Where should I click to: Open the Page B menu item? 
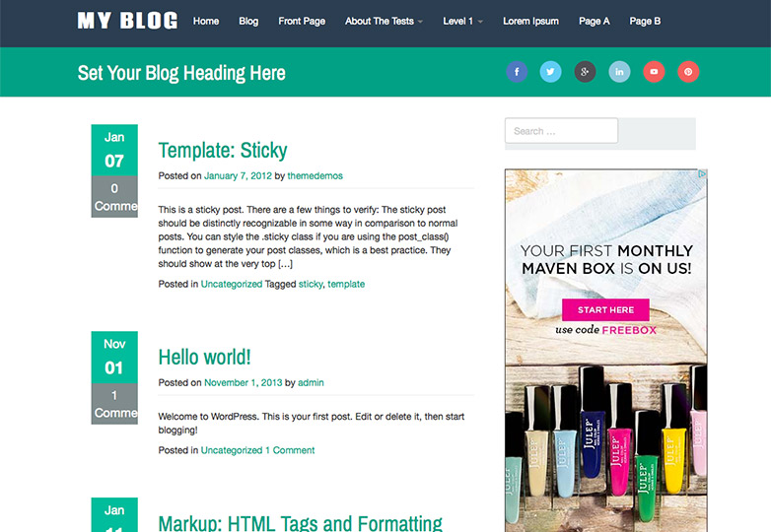[x=645, y=21]
